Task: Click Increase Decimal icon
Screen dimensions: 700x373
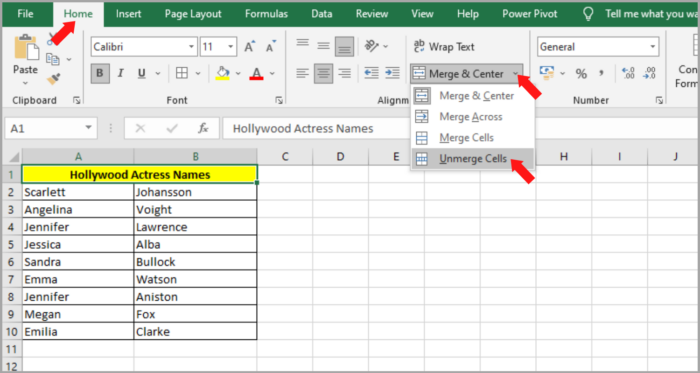Action: (x=628, y=73)
